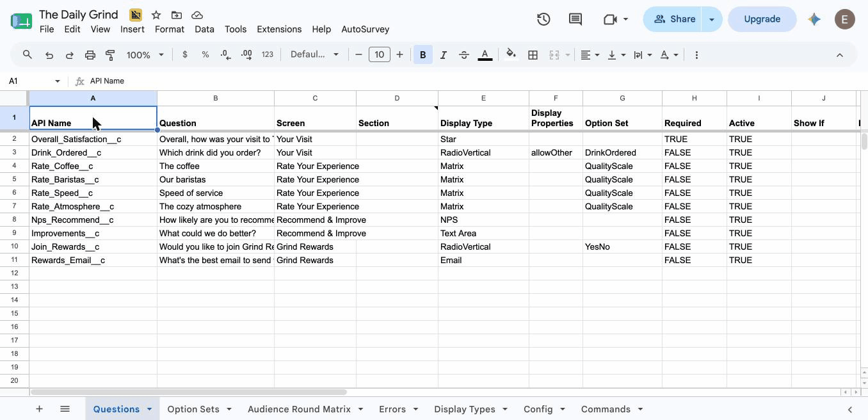
Task: Open the Gemini assistant star icon
Action: (814, 19)
